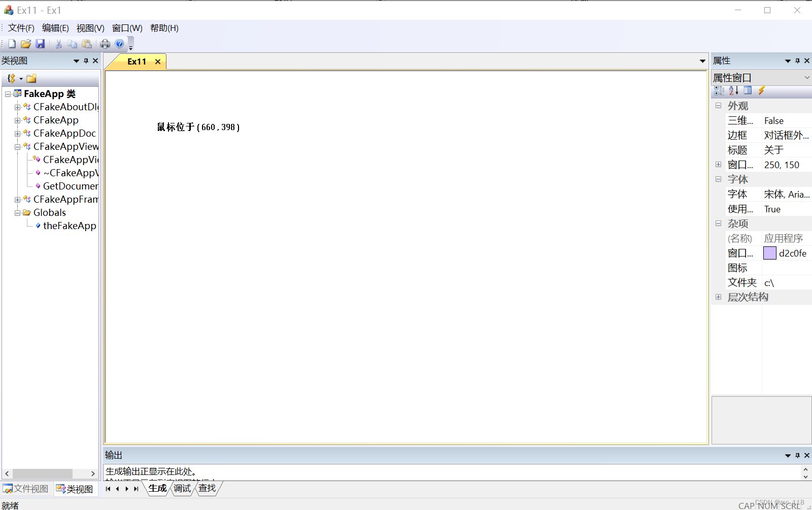Collapse the Globals folder node
This screenshot has width=812, height=510.
(17, 213)
